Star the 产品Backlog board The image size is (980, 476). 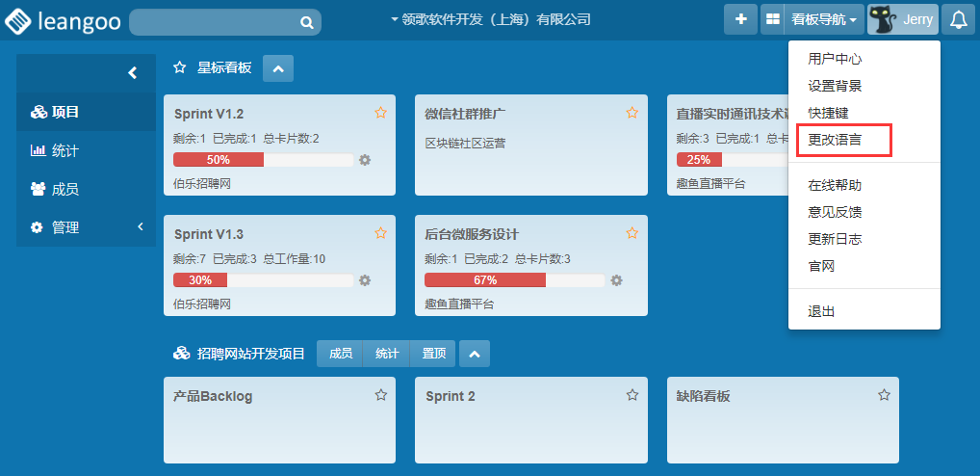pyautogui.click(x=380, y=395)
